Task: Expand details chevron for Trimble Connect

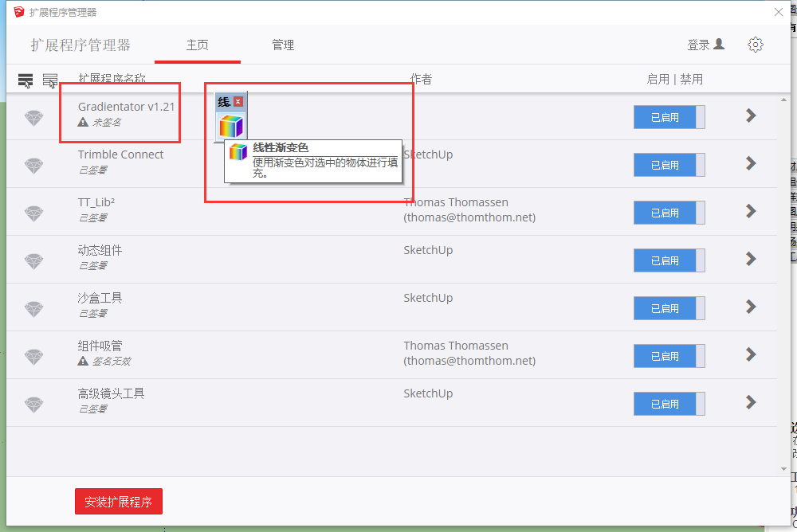Action: click(751, 163)
